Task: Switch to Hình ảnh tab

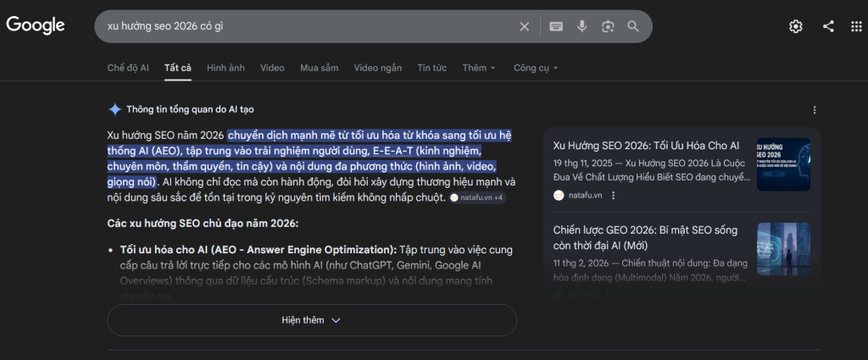Action: (225, 68)
